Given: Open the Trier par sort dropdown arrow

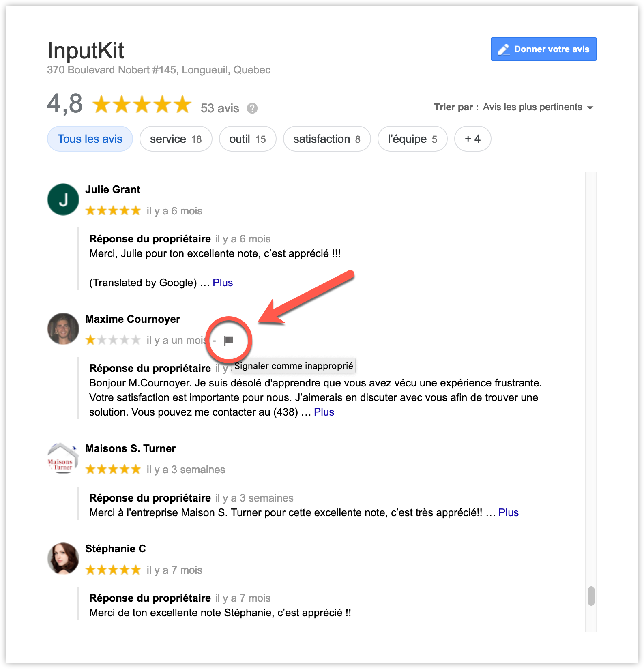Looking at the screenshot, I should (x=590, y=107).
